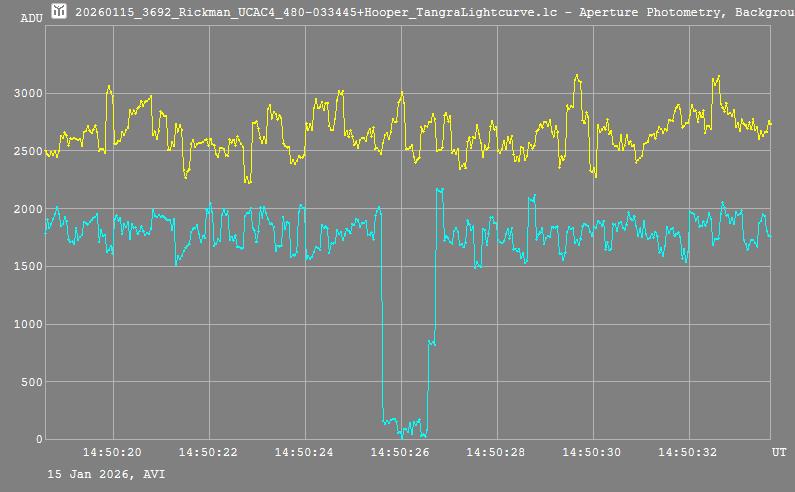Click the 2000 value on the vertical axis

(27, 209)
